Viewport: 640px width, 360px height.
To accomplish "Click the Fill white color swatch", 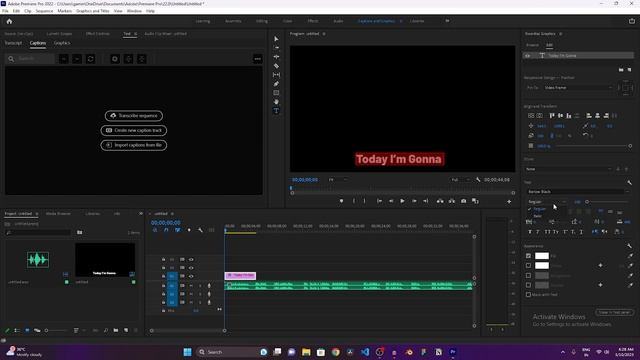I will pyautogui.click(x=542, y=256).
